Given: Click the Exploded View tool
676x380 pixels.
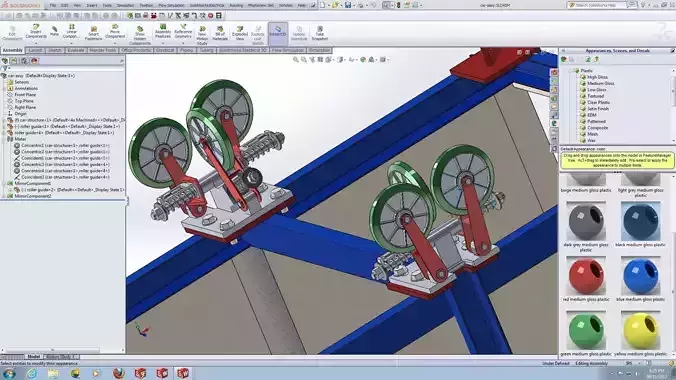Looking at the screenshot, I should pos(240,33).
